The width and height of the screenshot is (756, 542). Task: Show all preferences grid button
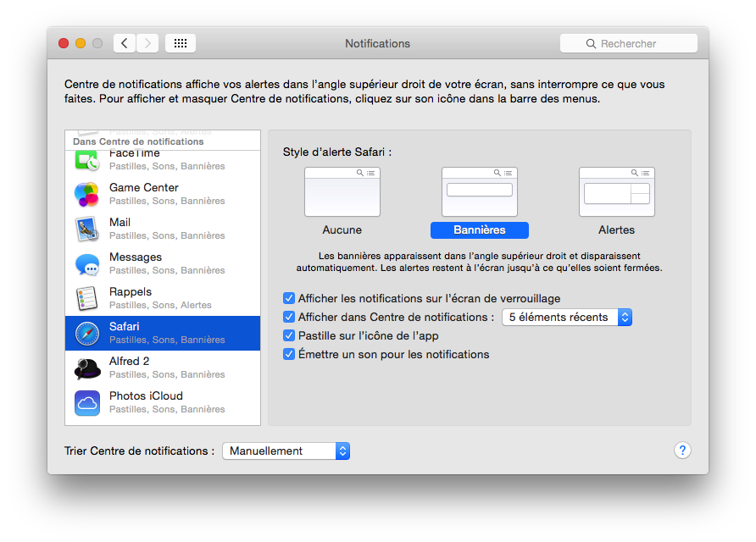point(181,43)
